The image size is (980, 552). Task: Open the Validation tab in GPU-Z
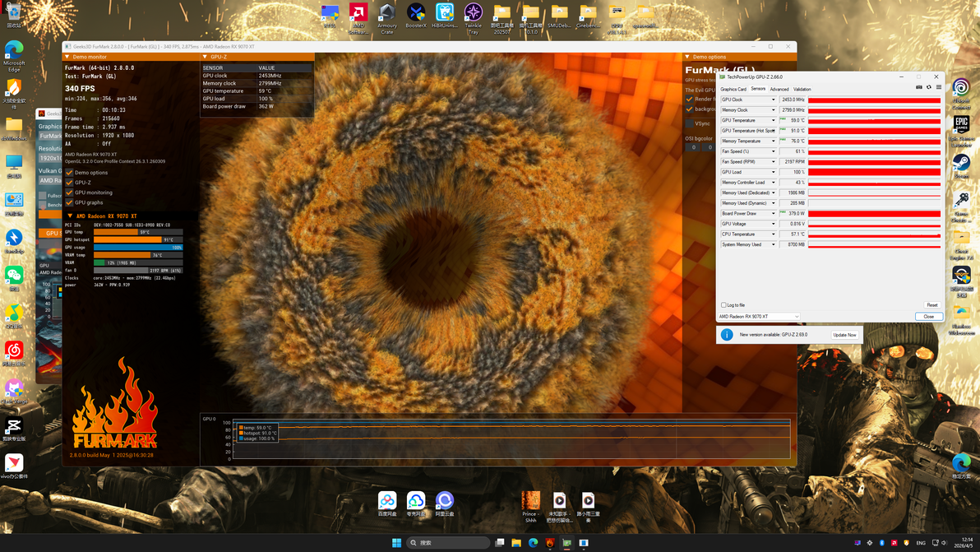(802, 90)
